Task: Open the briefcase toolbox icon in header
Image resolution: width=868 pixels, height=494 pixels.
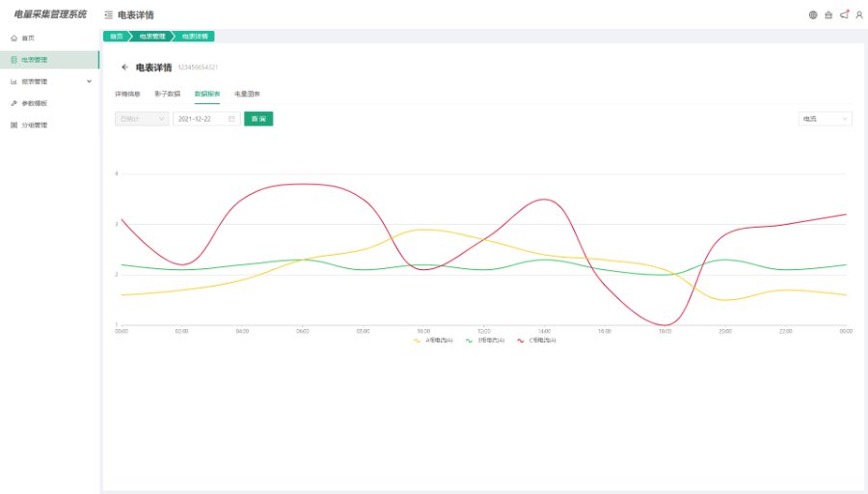Action: [828, 14]
